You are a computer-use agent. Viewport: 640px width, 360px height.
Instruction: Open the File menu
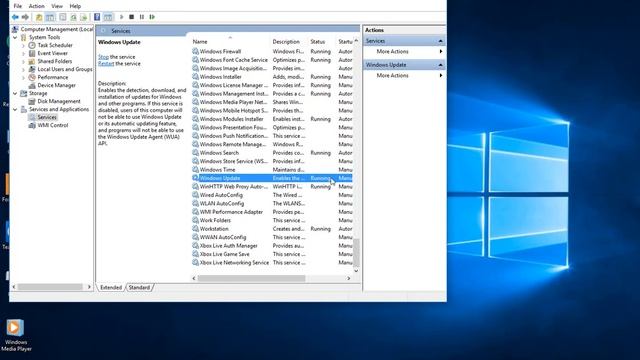click(18, 6)
